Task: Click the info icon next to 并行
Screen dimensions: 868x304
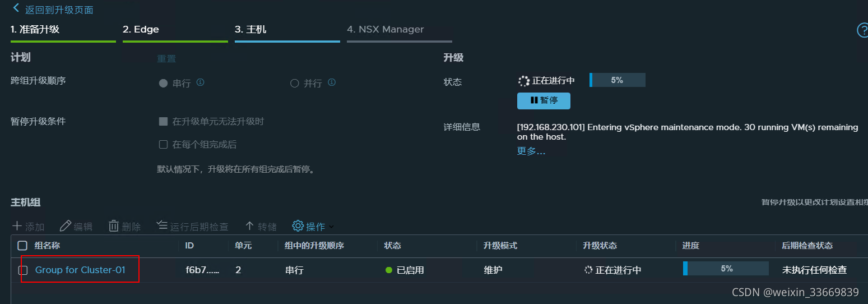Action: [332, 82]
